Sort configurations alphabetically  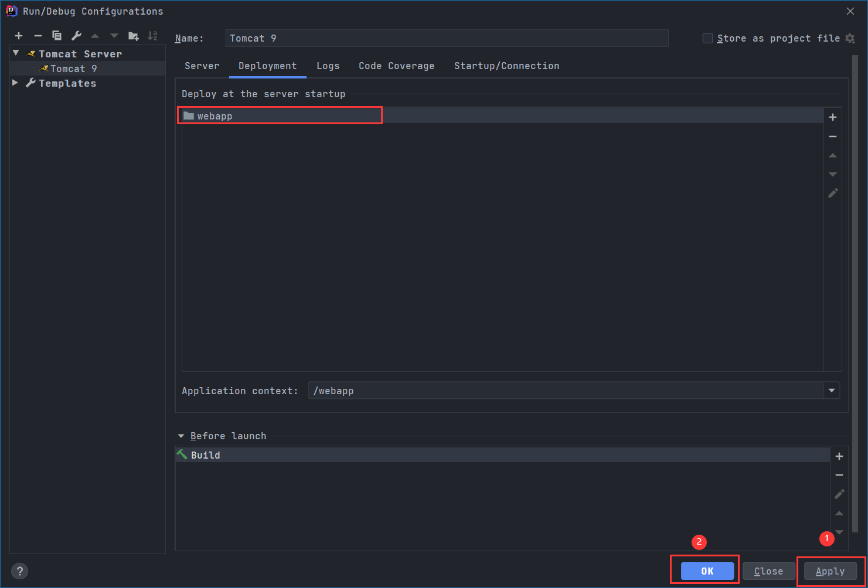click(x=152, y=36)
